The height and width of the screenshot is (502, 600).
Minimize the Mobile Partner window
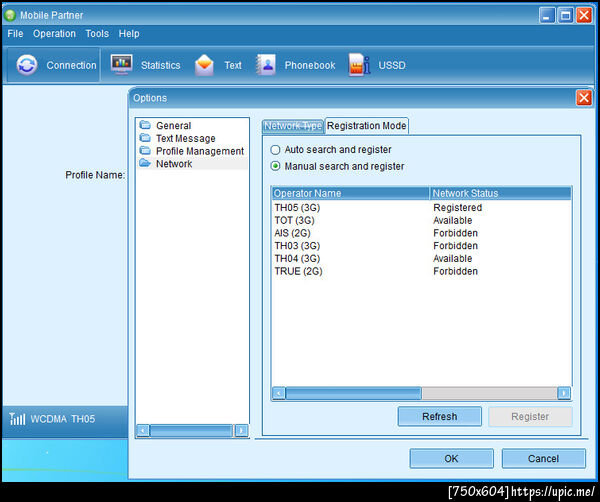point(547,15)
